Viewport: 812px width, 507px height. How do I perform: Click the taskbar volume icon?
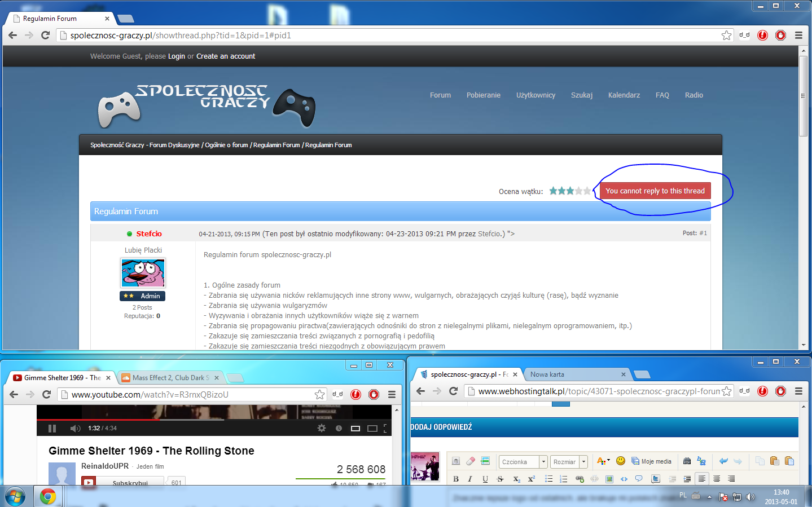(750, 497)
